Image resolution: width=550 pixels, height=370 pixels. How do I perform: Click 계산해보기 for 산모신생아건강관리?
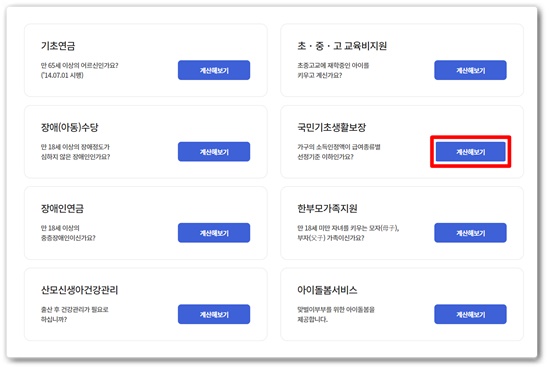(214, 314)
